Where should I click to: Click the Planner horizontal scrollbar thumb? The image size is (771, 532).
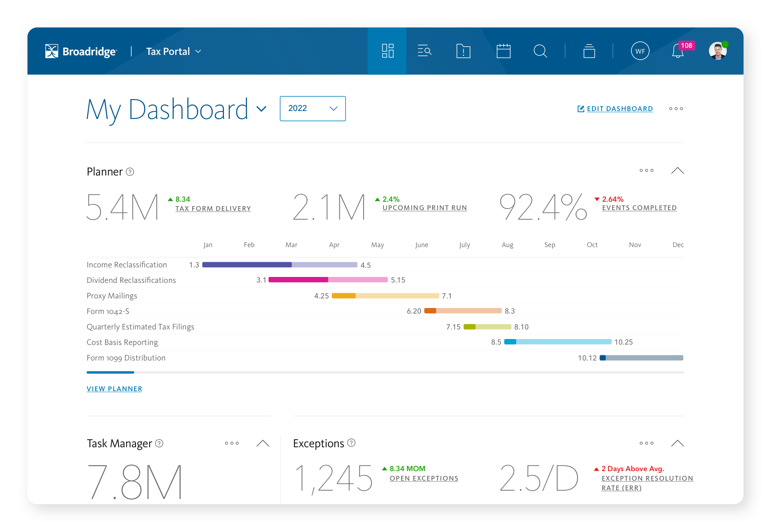click(110, 372)
